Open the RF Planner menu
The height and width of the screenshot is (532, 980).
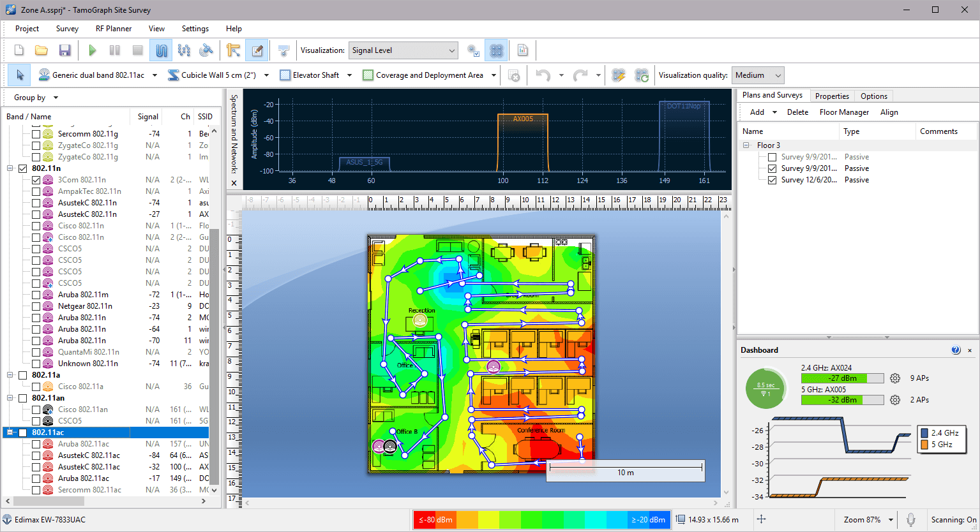tap(113, 28)
